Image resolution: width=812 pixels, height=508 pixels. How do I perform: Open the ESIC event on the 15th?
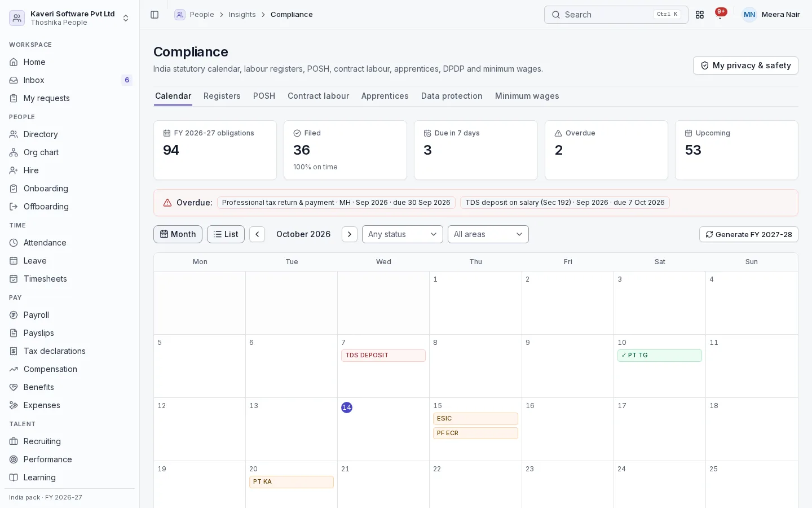[475, 419]
